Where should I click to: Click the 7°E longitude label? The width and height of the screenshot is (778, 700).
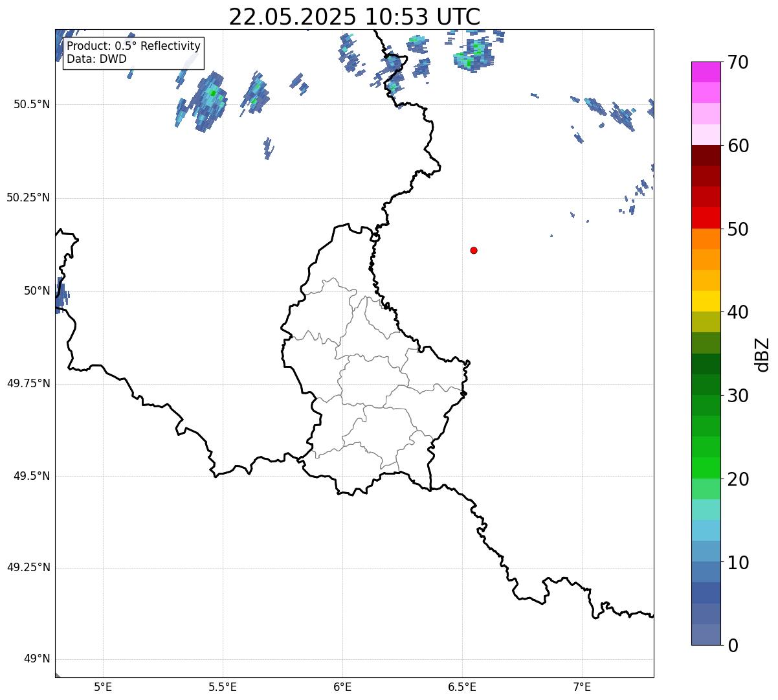point(582,687)
